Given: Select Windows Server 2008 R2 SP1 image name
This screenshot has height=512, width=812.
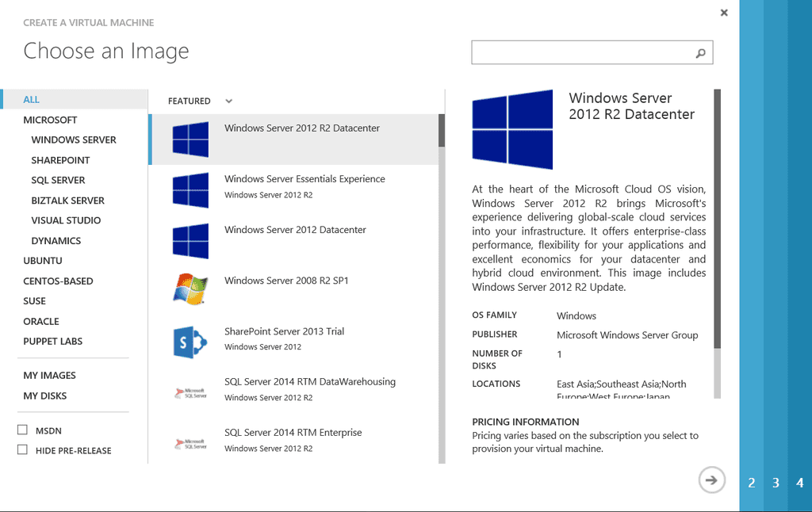Looking at the screenshot, I should point(286,280).
